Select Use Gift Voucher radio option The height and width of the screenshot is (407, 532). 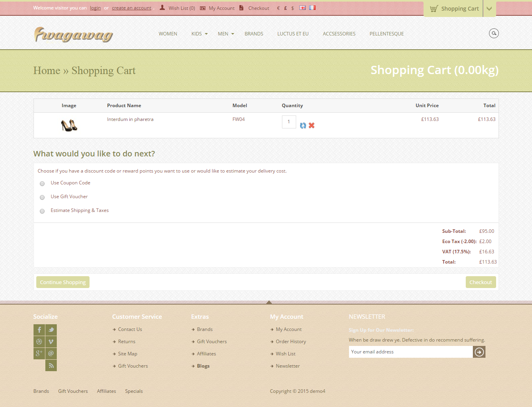pos(42,197)
